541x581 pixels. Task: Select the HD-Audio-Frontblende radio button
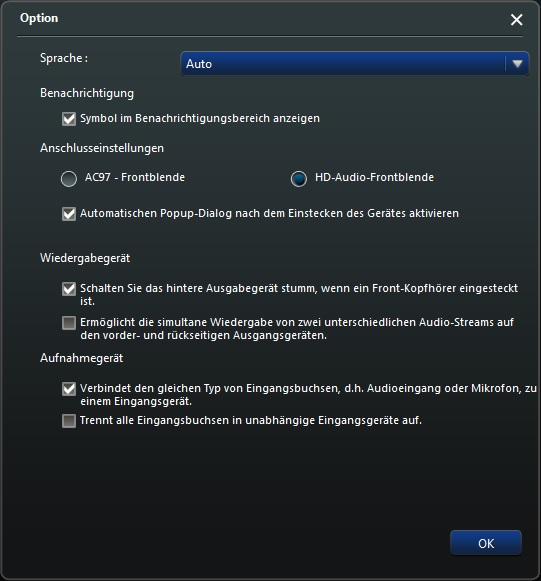click(299, 179)
